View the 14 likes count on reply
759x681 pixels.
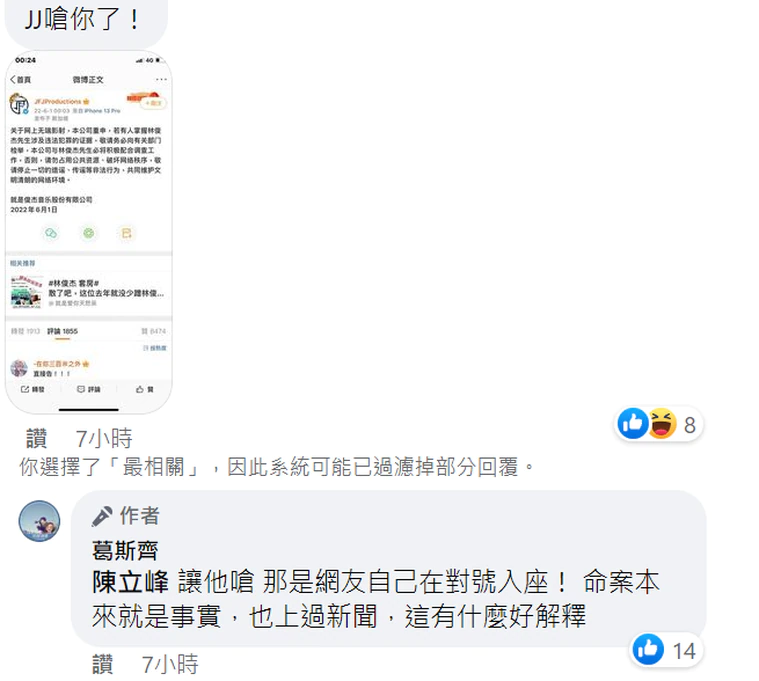coord(684,651)
